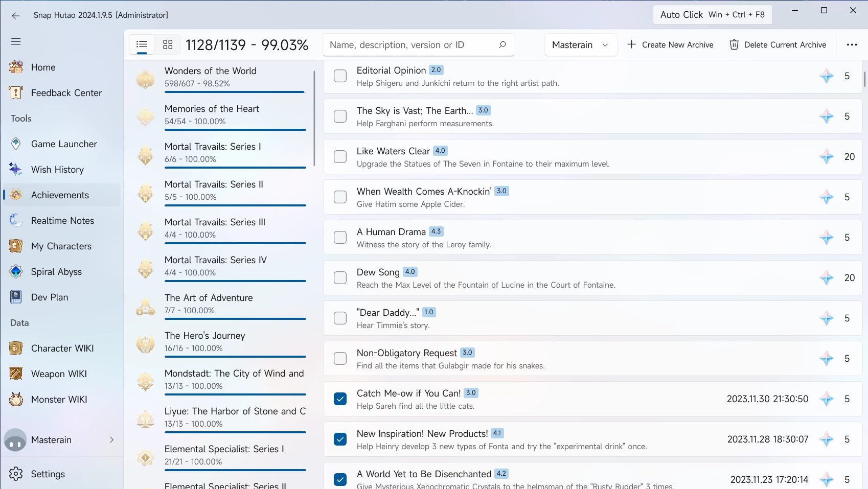The width and height of the screenshot is (868, 489).
Task: Click Create New Archive button
Action: (670, 44)
